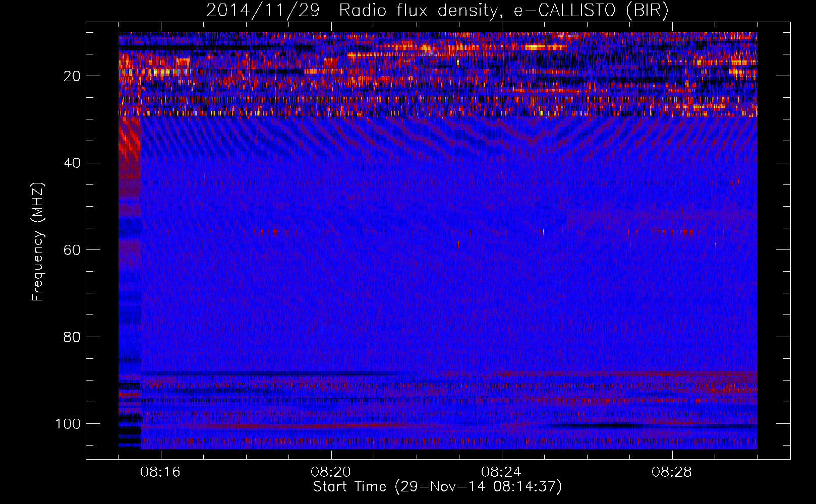Select the 'Frequency (MHZ)' axis label
816x504 pixels.
[38, 242]
